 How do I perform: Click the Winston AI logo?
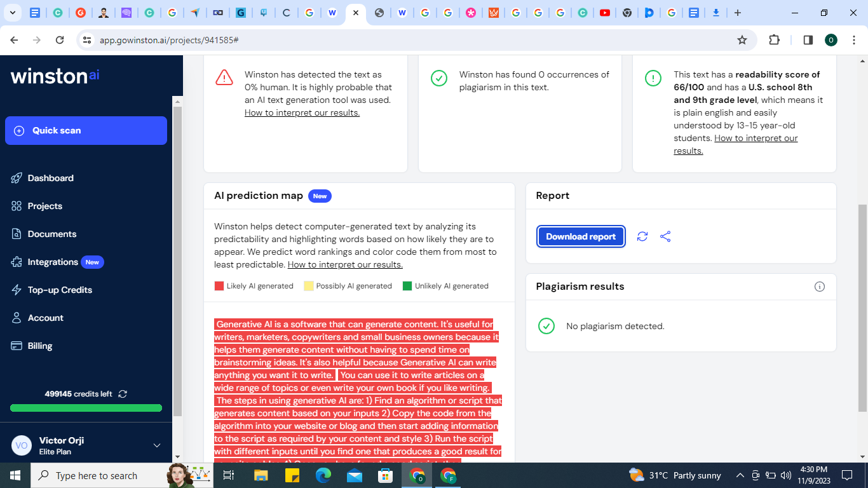click(55, 76)
